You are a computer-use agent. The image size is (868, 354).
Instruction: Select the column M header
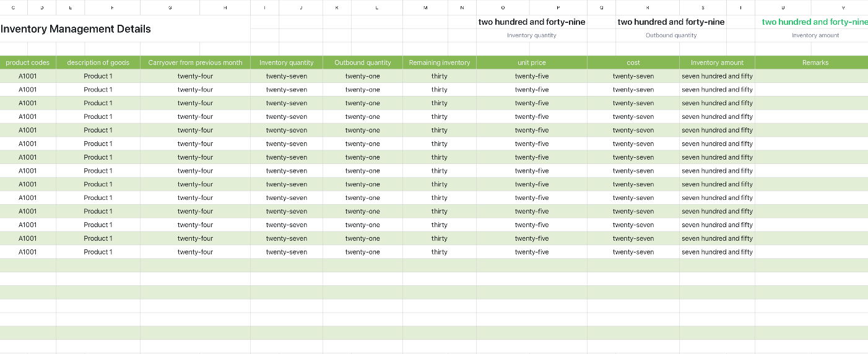click(425, 7)
